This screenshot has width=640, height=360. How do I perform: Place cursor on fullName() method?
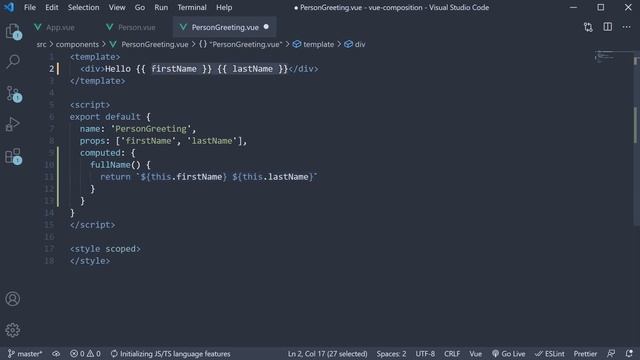[x=115, y=165]
